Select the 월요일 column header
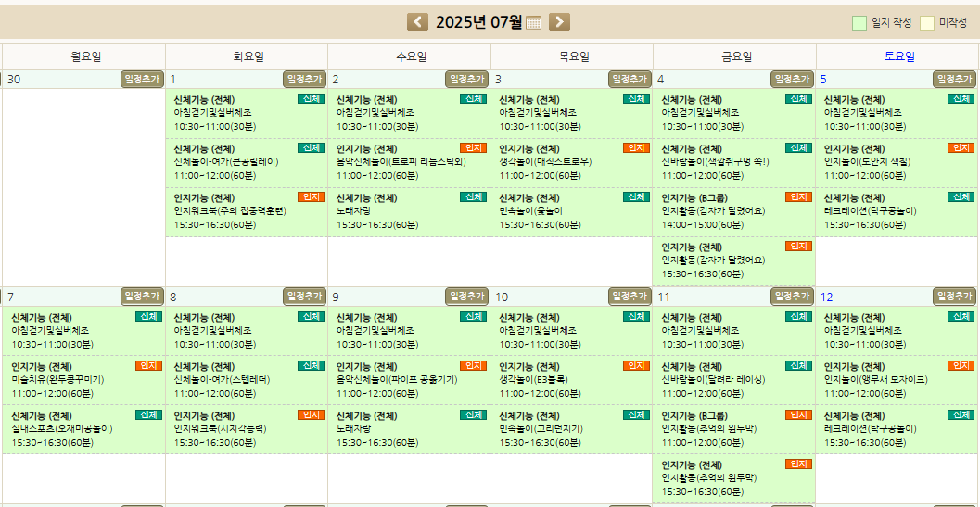The image size is (980, 507). pos(85,57)
